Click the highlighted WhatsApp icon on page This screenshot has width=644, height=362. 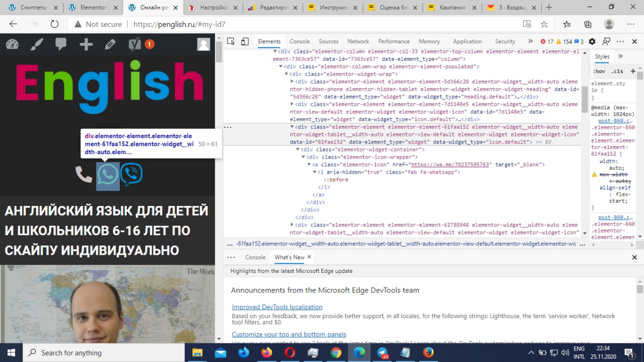(108, 174)
